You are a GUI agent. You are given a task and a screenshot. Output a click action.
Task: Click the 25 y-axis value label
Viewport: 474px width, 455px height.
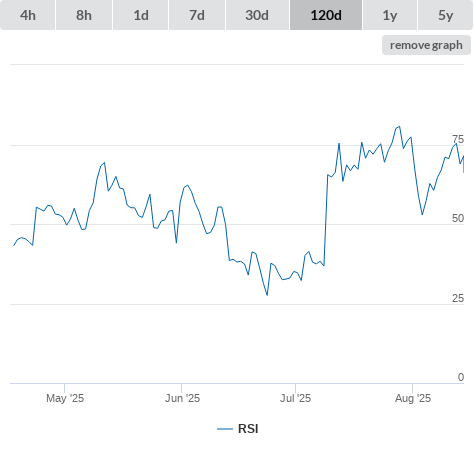coord(458,298)
